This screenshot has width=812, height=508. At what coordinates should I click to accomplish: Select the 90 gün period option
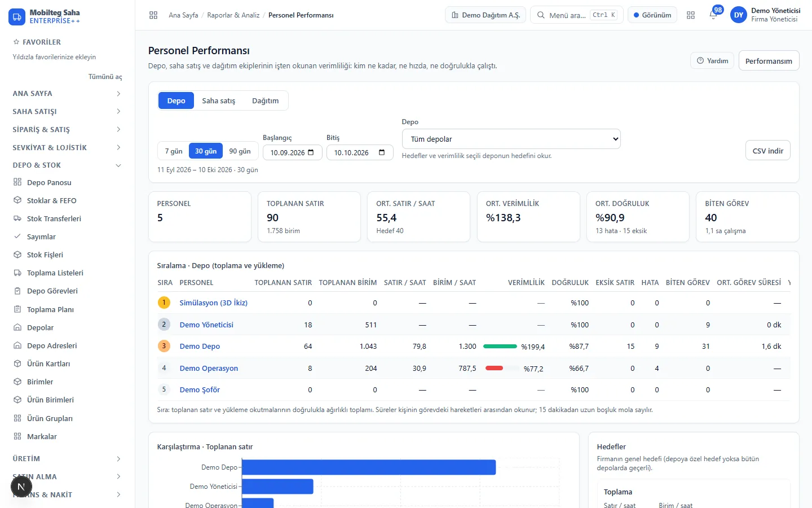240,151
